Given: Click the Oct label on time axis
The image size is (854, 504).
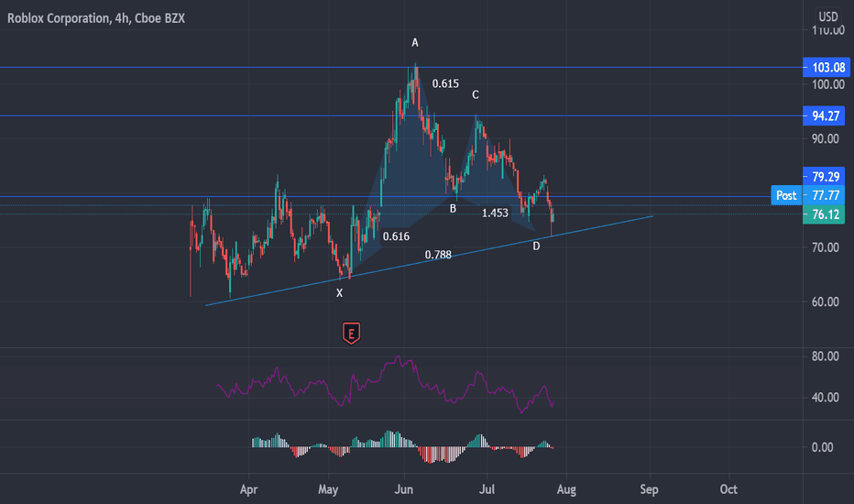Looking at the screenshot, I should tap(728, 489).
